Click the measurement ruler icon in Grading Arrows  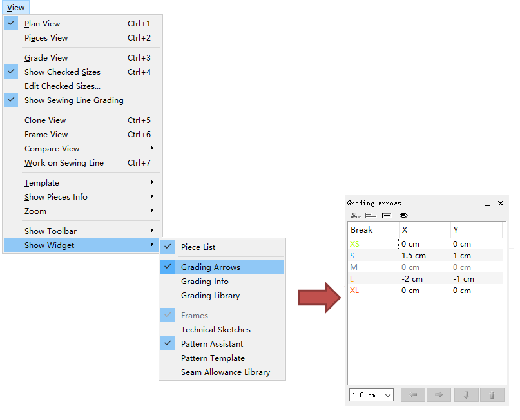tap(371, 216)
